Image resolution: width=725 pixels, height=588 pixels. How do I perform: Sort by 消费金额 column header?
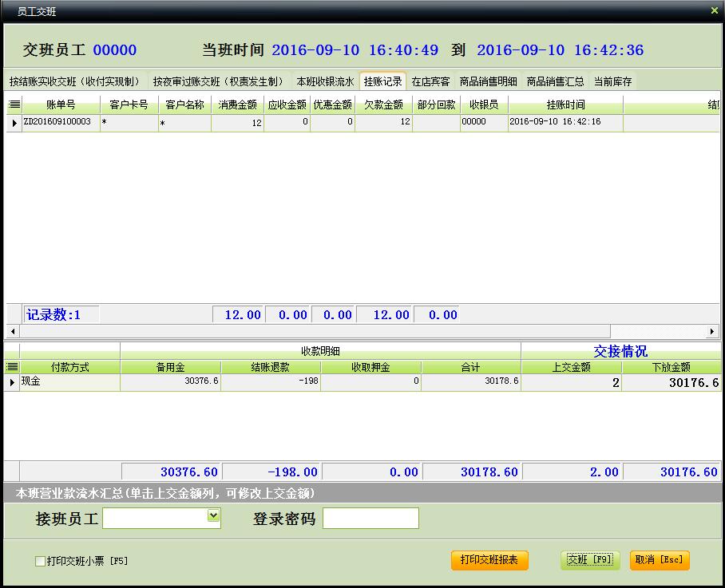pos(238,105)
